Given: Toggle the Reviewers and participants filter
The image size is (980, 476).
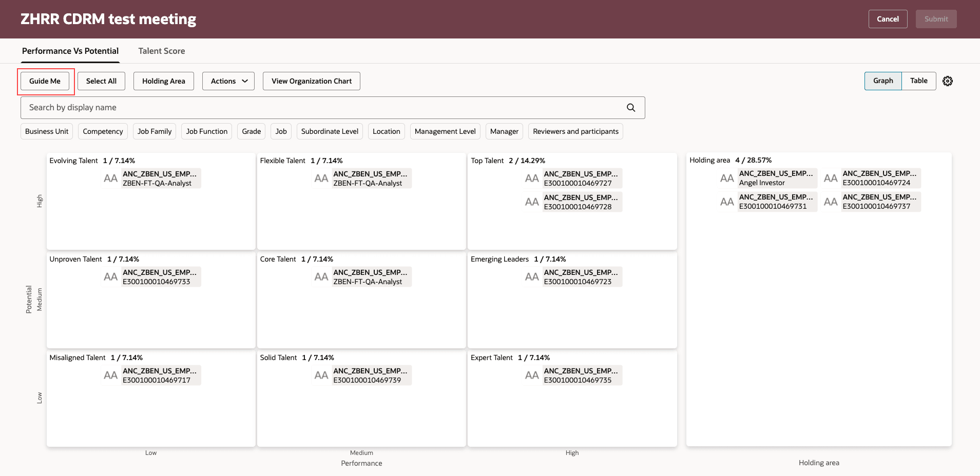Looking at the screenshot, I should point(575,131).
